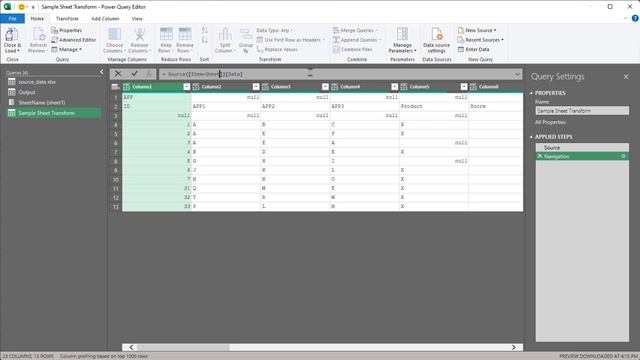Screen dimensions: 640x360
Task: Click the query Name input field
Action: pos(582,111)
